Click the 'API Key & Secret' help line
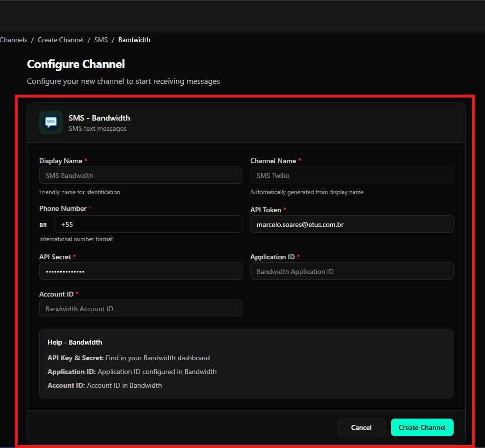This screenshot has width=485, height=448. (129, 358)
